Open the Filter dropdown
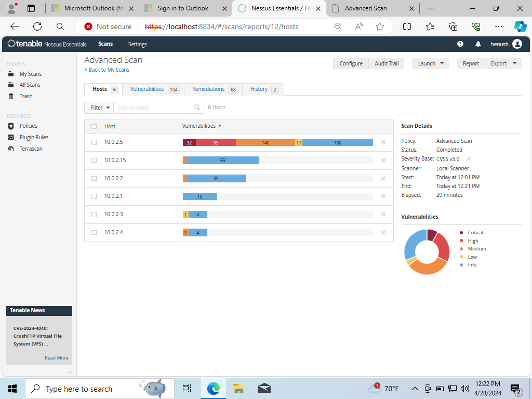 tap(99, 107)
